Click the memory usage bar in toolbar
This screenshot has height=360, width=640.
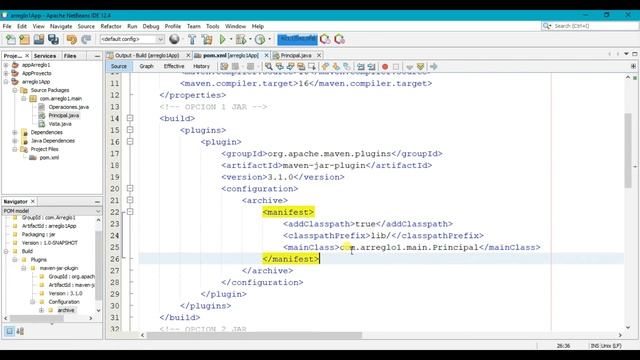[x=297, y=39]
